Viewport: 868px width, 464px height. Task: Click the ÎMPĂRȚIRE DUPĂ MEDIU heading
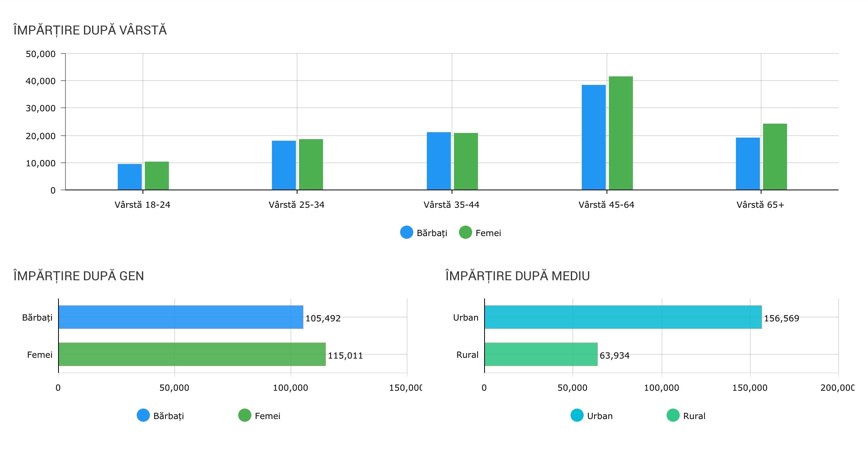517,276
